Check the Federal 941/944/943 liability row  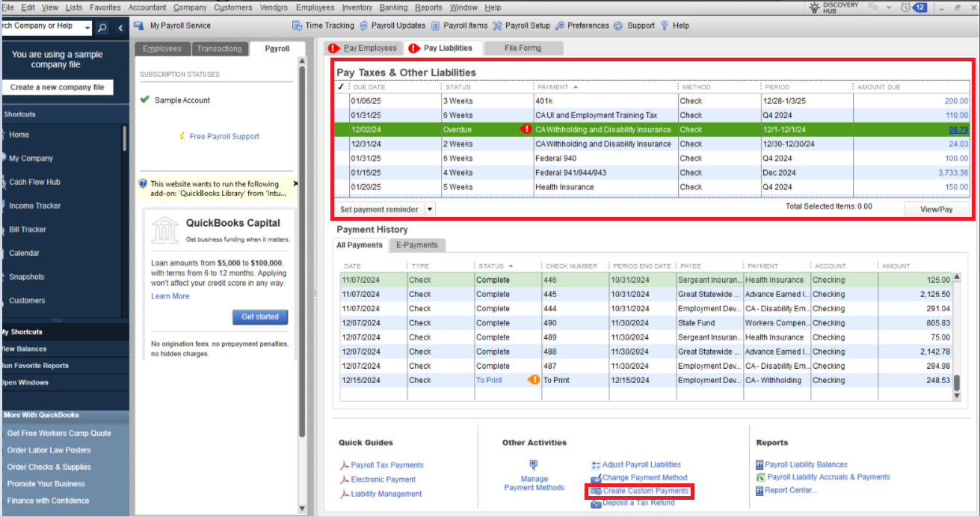(x=342, y=173)
